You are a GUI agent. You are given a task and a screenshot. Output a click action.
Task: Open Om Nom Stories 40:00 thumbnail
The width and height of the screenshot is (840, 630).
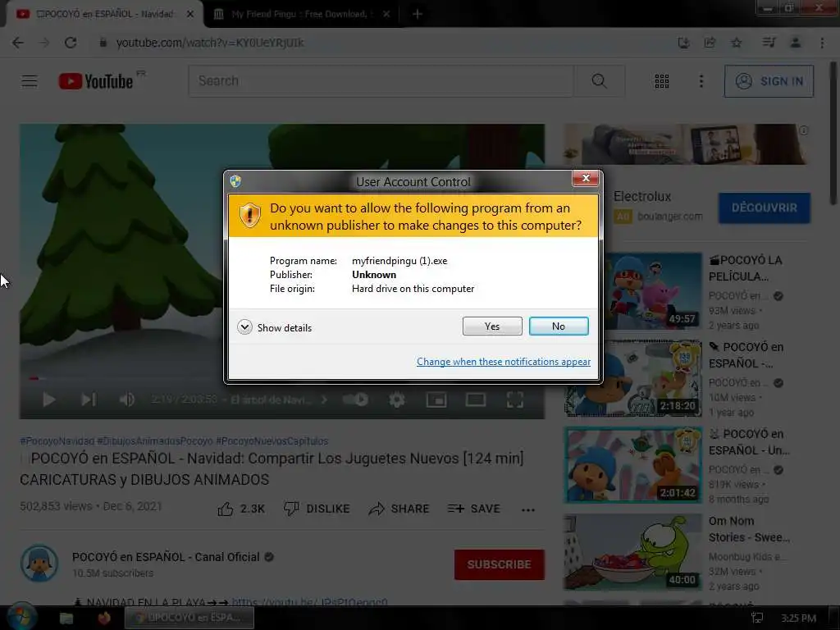click(632, 552)
